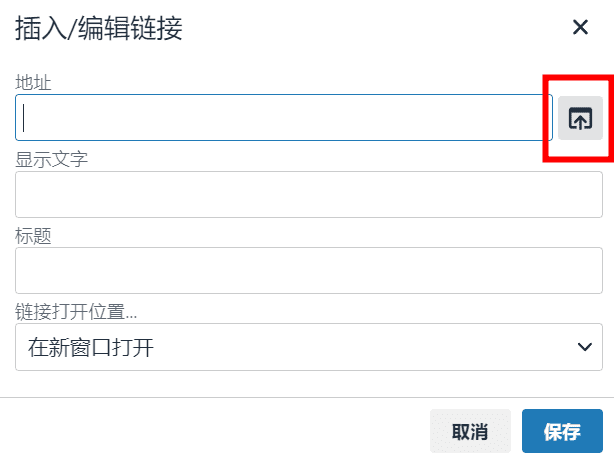Click the 插入/编辑链接 dialog heading
The width and height of the screenshot is (614, 462).
pyautogui.click(x=99, y=28)
